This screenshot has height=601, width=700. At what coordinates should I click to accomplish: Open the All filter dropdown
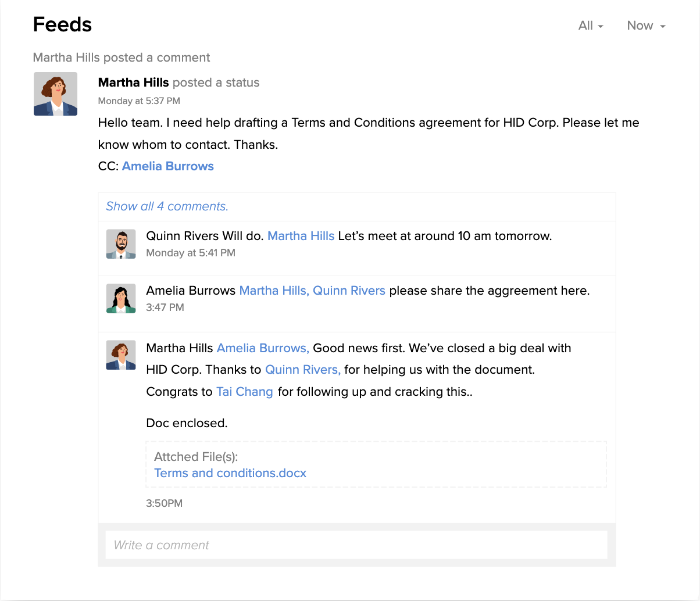pos(591,26)
